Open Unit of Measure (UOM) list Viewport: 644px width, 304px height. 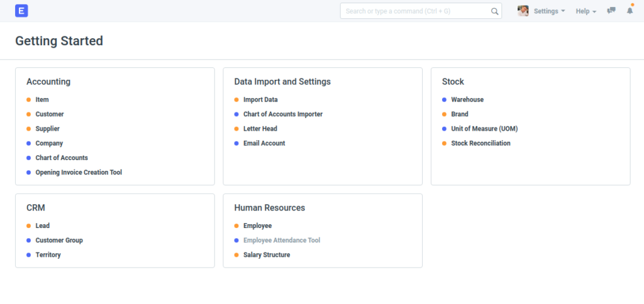coord(484,129)
